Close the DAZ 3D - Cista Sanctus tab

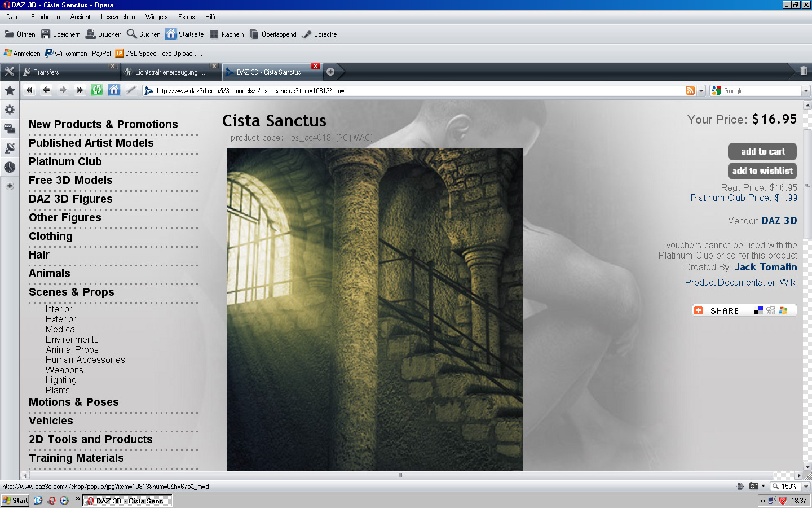click(x=316, y=66)
